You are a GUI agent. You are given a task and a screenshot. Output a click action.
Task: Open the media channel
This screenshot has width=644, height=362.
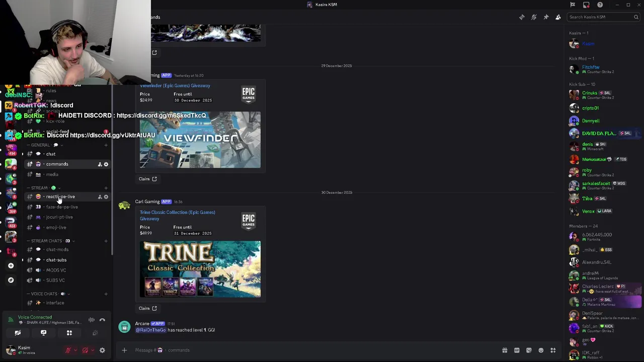tap(67, 174)
